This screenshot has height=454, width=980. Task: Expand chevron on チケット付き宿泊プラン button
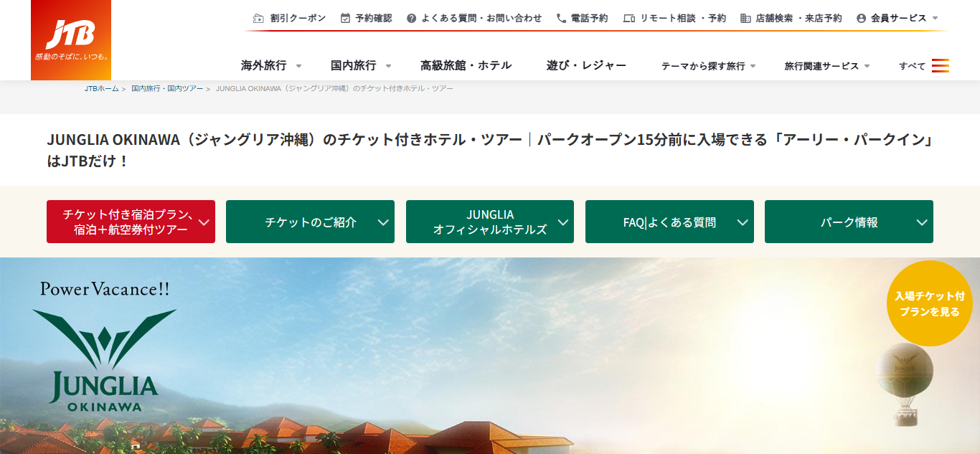click(204, 222)
